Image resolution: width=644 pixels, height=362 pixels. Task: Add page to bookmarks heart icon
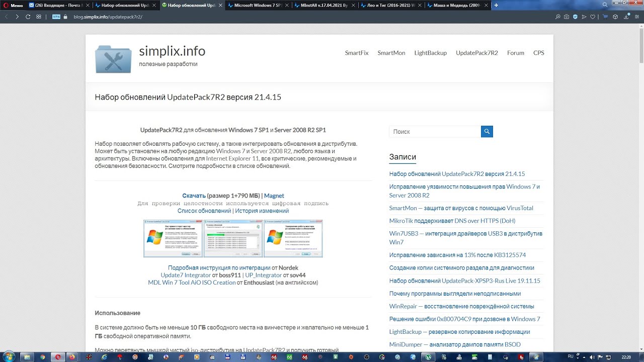coord(593,17)
